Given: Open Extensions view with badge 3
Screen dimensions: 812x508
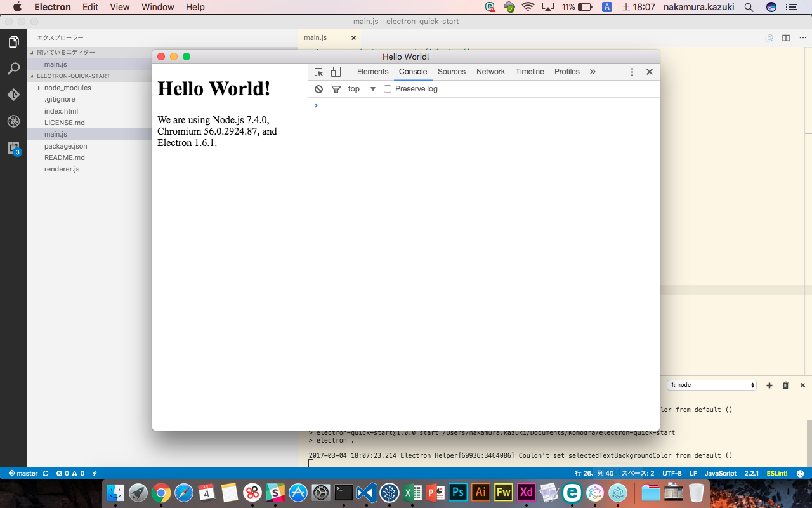Looking at the screenshot, I should pyautogui.click(x=13, y=148).
